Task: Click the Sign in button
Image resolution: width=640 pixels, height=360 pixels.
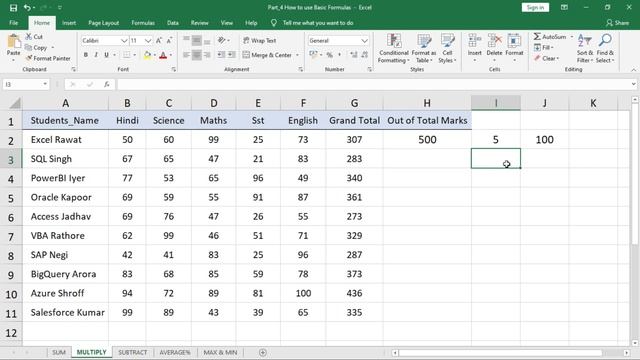Action: [x=535, y=7]
